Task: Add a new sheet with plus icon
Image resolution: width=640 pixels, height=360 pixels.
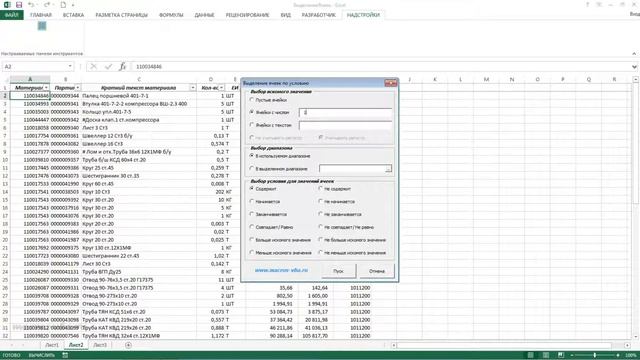Action: point(128,345)
